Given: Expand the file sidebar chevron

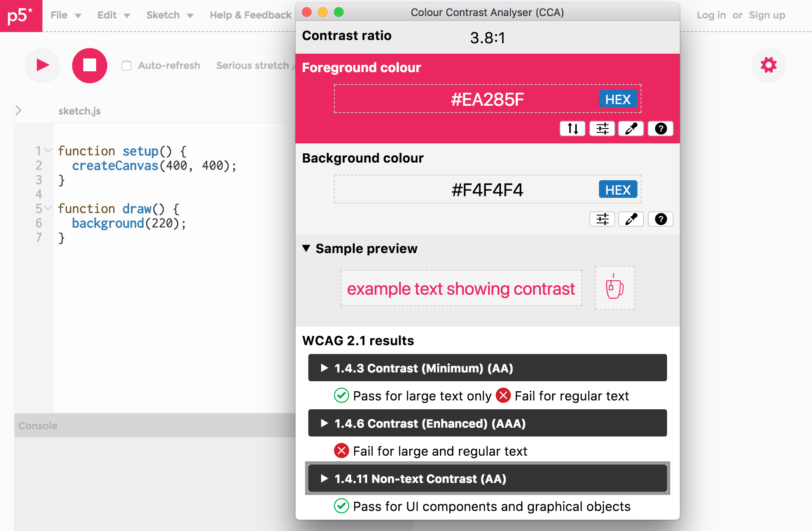Looking at the screenshot, I should tap(18, 111).
